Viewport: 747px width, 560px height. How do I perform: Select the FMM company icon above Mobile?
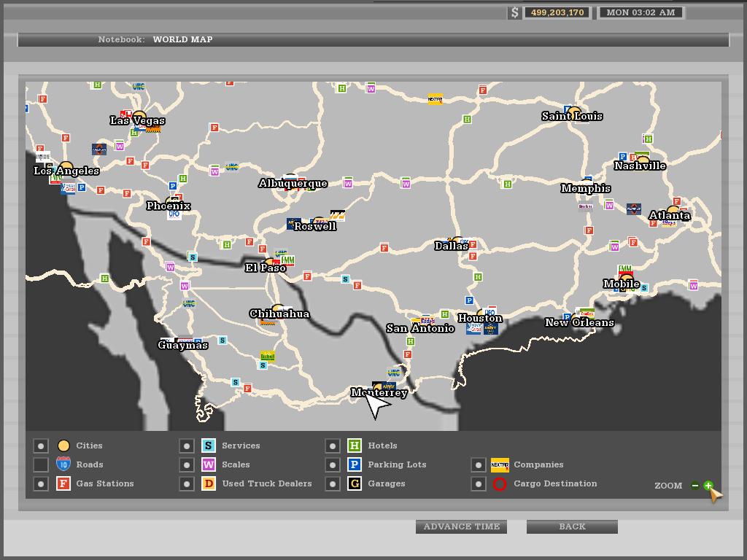[624, 269]
